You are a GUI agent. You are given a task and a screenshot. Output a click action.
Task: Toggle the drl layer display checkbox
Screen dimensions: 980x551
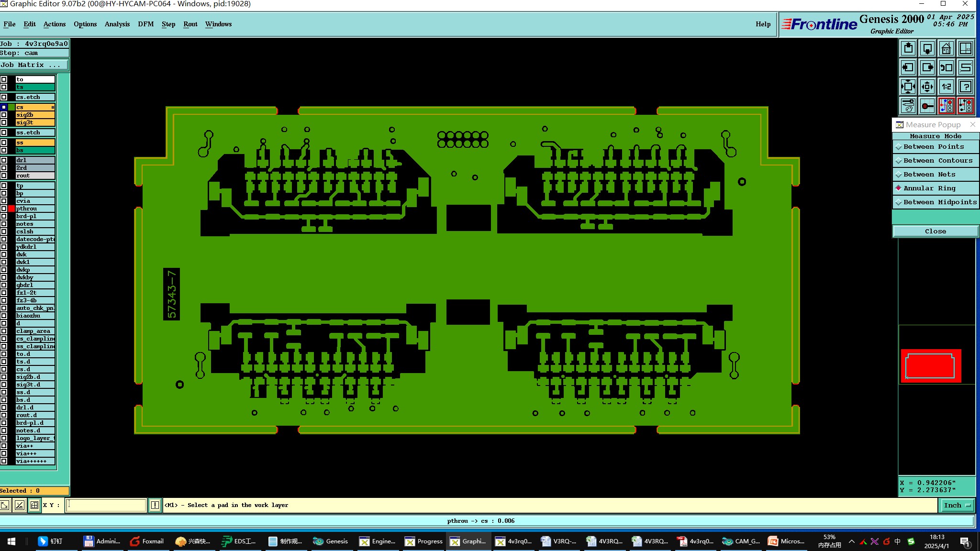[x=4, y=160]
